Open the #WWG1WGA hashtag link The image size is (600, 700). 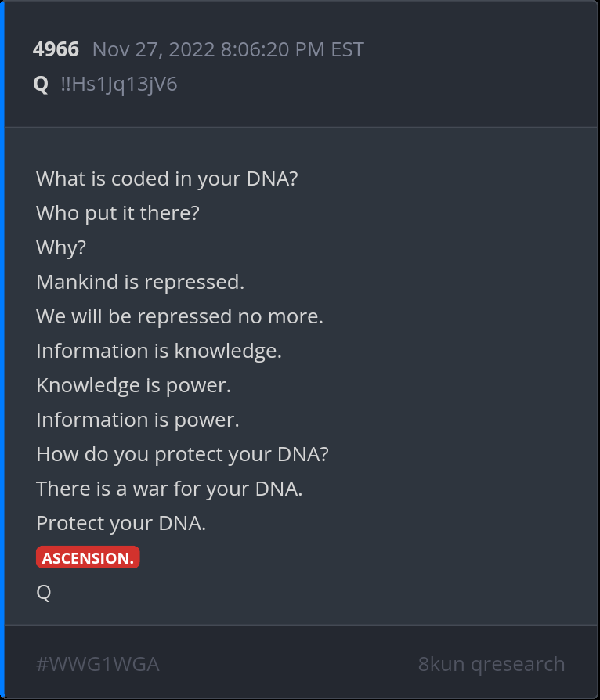coord(98,664)
